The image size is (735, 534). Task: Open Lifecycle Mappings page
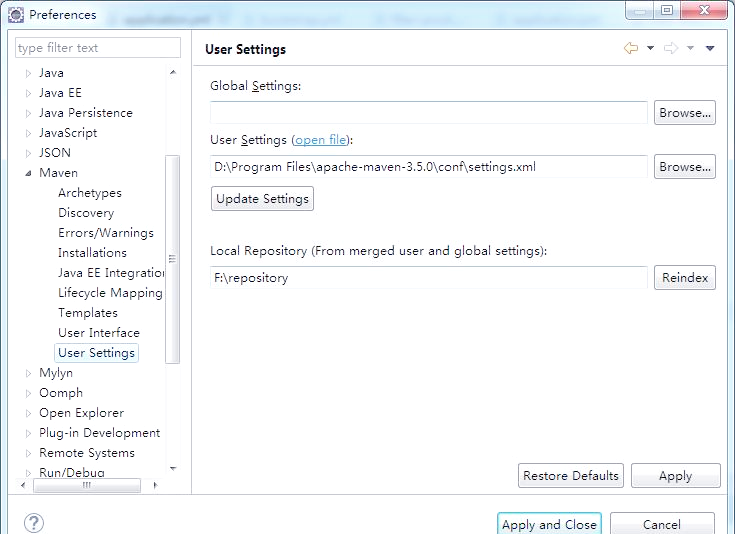click(x=110, y=293)
